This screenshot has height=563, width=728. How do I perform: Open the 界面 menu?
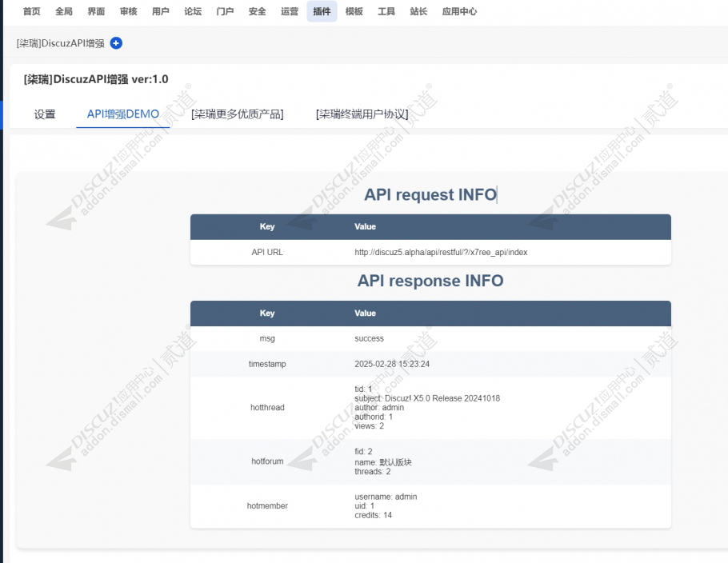point(96,11)
